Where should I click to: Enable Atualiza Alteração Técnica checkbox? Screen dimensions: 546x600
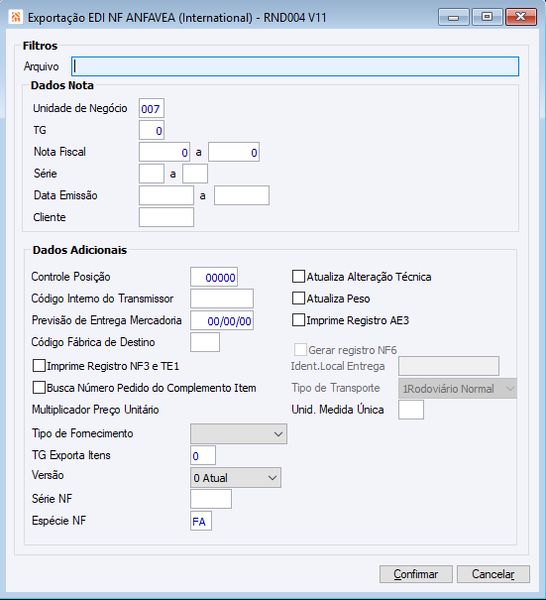(298, 276)
